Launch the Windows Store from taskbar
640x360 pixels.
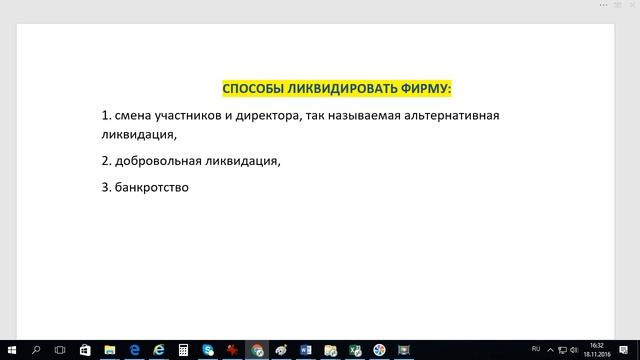(85, 350)
